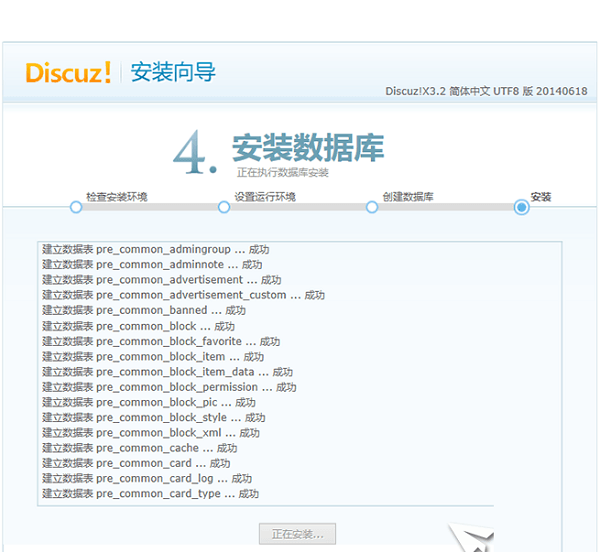Select the 设置运行环境 step circle
This screenshot has width=600, height=552.
point(224,207)
